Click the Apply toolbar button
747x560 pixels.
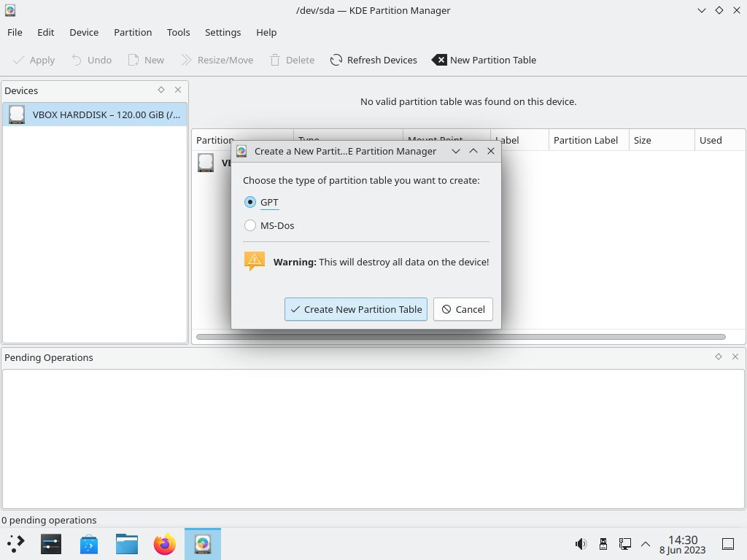click(34, 60)
